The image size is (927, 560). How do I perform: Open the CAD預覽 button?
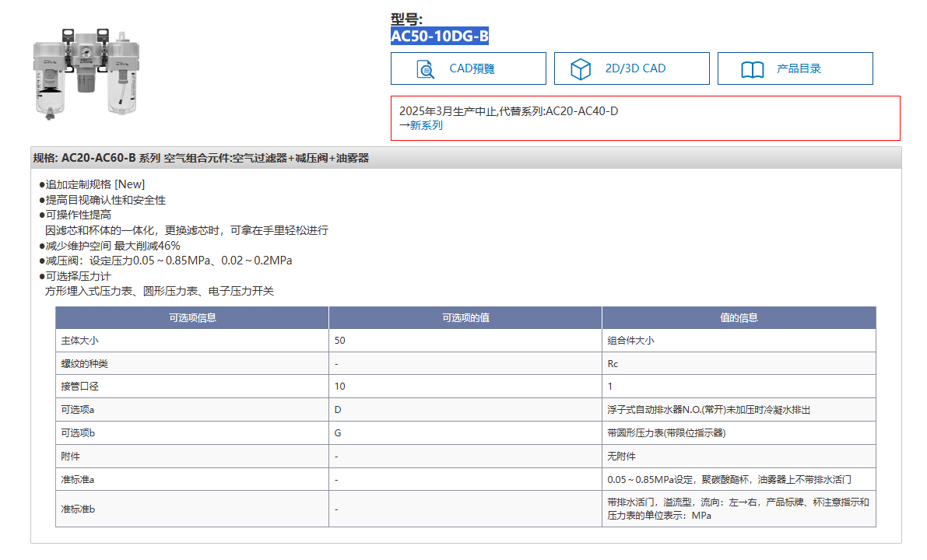pos(469,68)
